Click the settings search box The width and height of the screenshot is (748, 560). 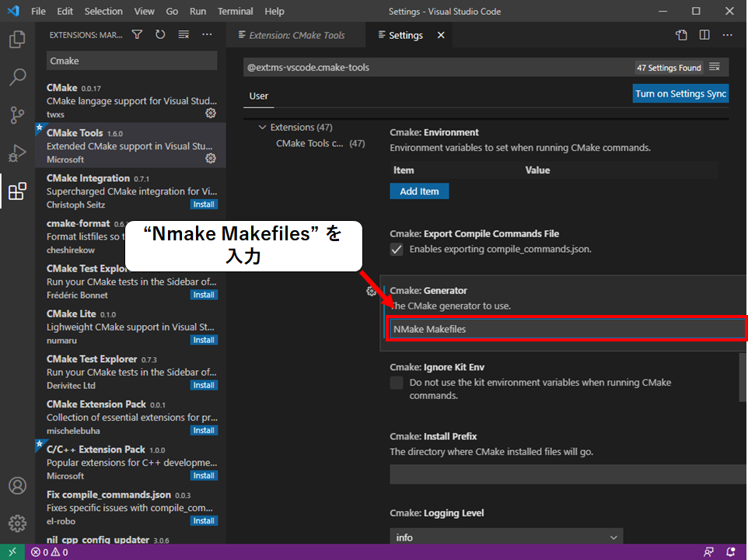(439, 67)
